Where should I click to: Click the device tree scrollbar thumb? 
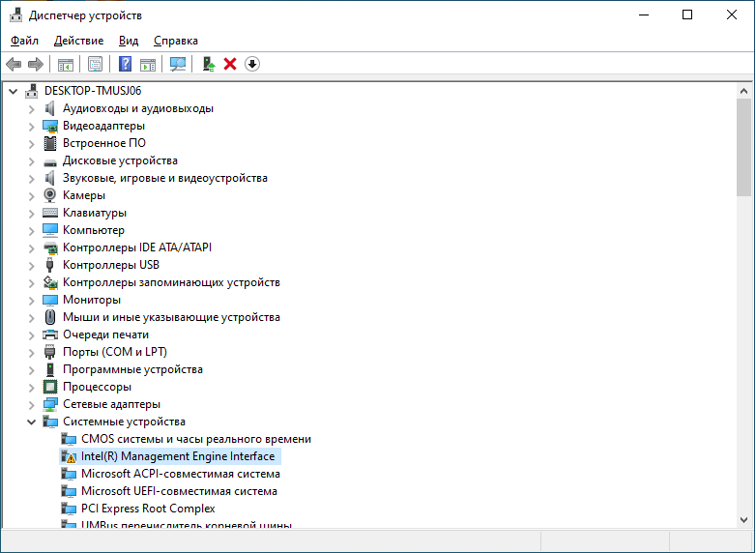point(743,147)
